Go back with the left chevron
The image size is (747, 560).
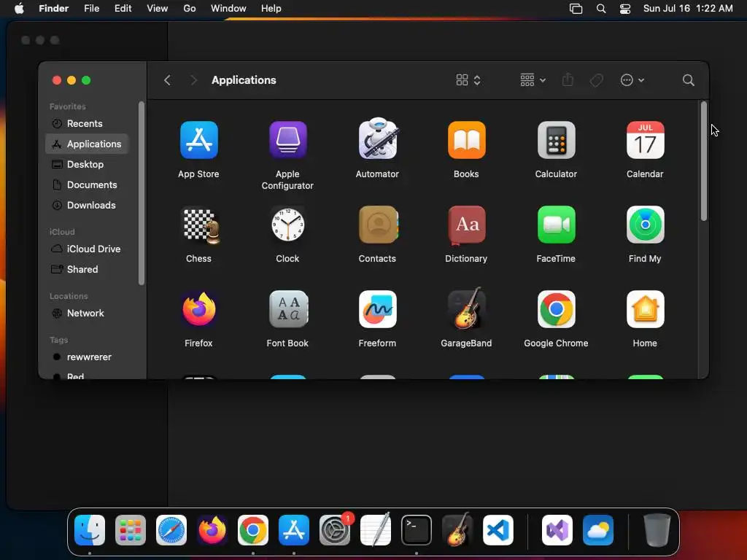(167, 80)
